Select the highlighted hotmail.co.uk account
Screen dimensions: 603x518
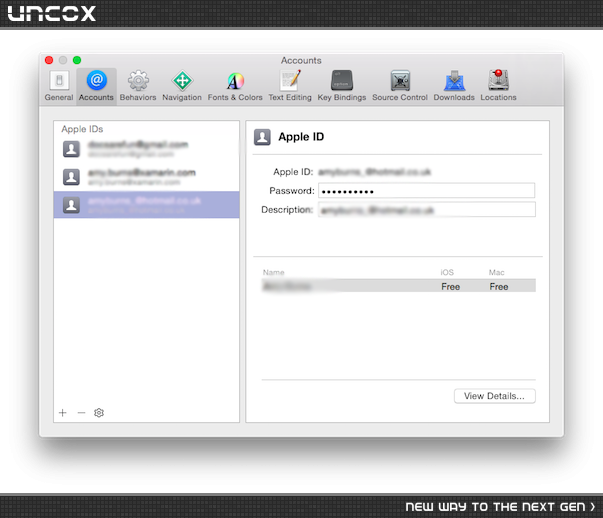coord(147,205)
